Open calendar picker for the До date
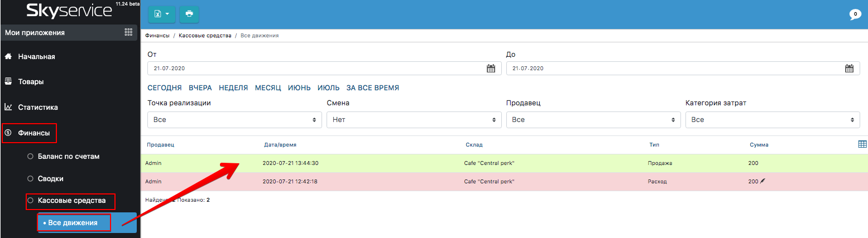 click(849, 69)
